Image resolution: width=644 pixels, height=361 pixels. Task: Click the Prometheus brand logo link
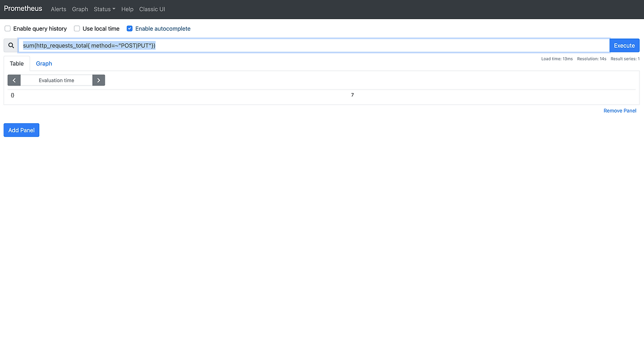(x=23, y=9)
